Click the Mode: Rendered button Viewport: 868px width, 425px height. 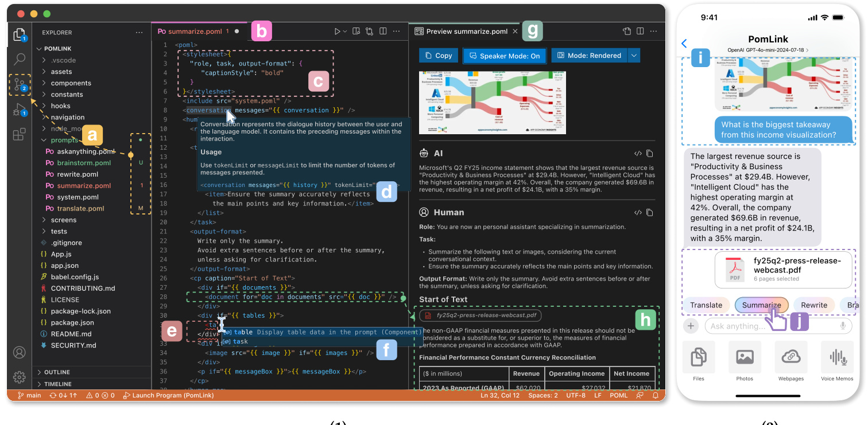pyautogui.click(x=590, y=56)
